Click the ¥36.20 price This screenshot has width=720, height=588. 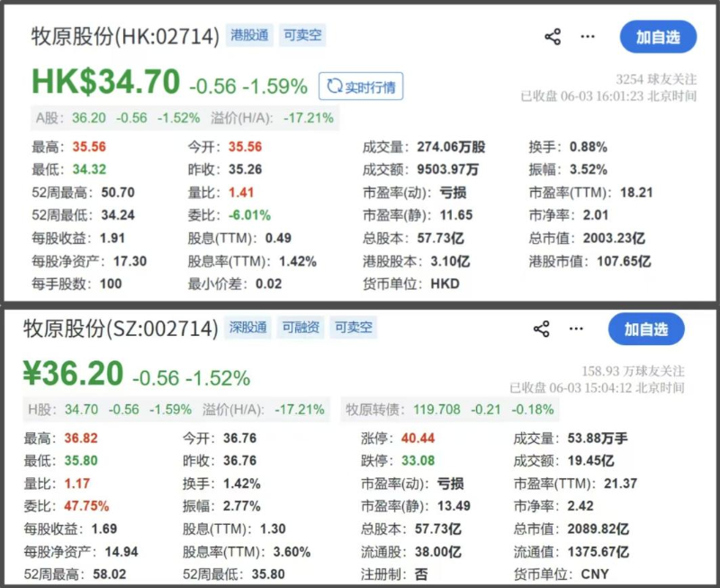(74, 373)
